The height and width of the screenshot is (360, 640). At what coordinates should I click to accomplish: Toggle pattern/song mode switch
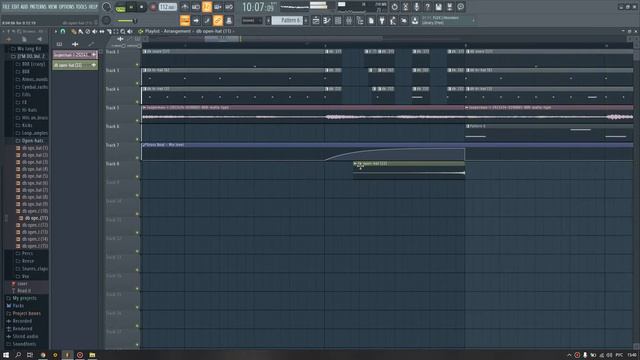tap(120, 8)
